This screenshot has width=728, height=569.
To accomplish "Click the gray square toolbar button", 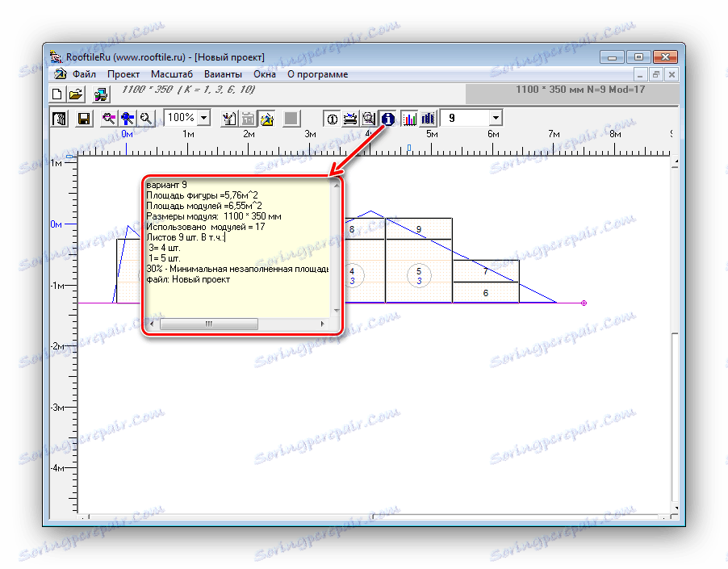I will (291, 119).
